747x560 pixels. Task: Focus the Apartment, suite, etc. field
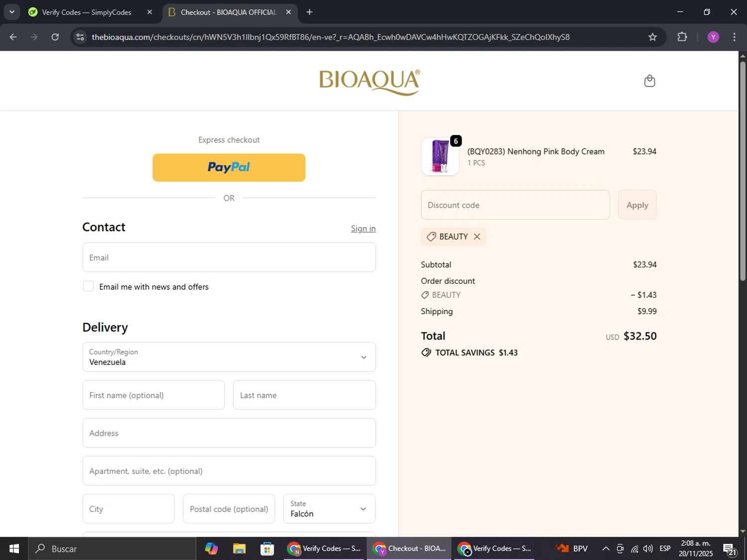point(229,470)
